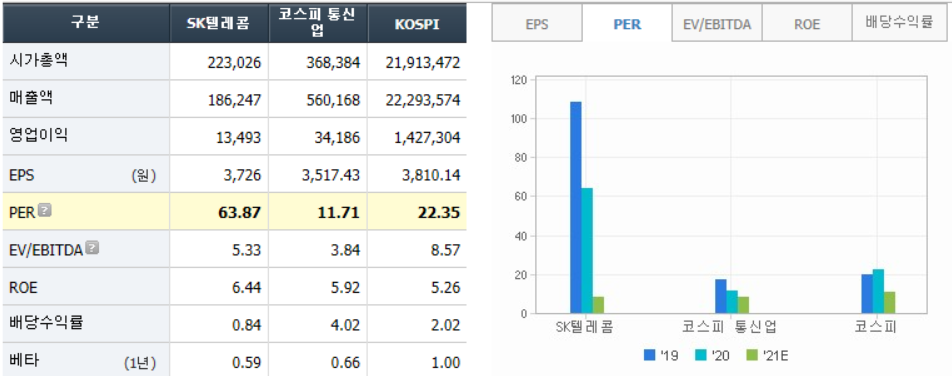Click KOSPI EPS value 3,810.14
This screenshot has width=952, height=376.
point(430,175)
